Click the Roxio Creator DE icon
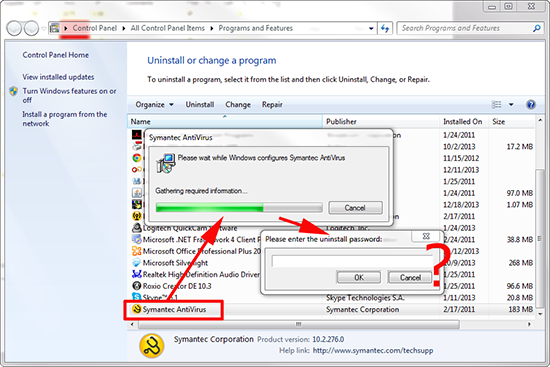Image resolution: width=550 pixels, height=367 pixels. (136, 286)
